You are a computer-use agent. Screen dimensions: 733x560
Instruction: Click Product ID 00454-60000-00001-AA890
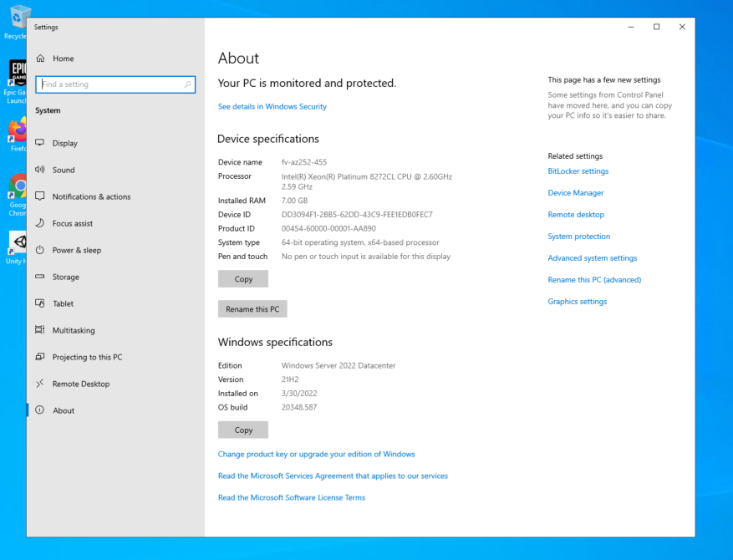pos(328,228)
